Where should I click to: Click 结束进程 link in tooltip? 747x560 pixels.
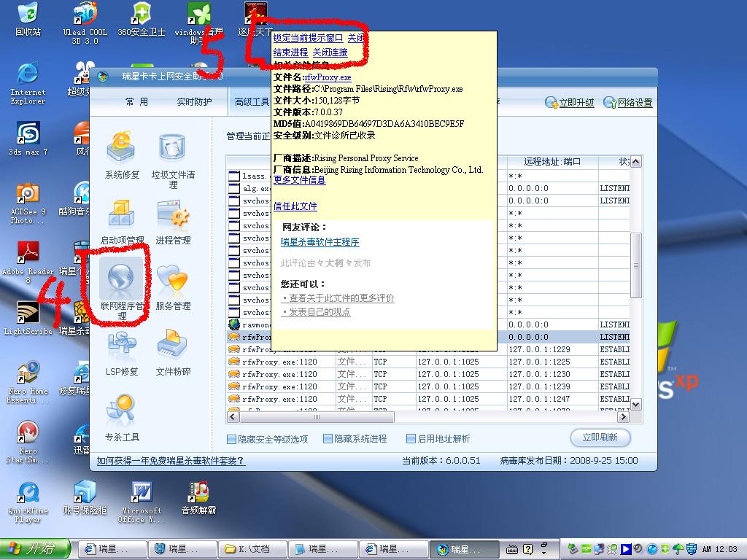(290, 52)
